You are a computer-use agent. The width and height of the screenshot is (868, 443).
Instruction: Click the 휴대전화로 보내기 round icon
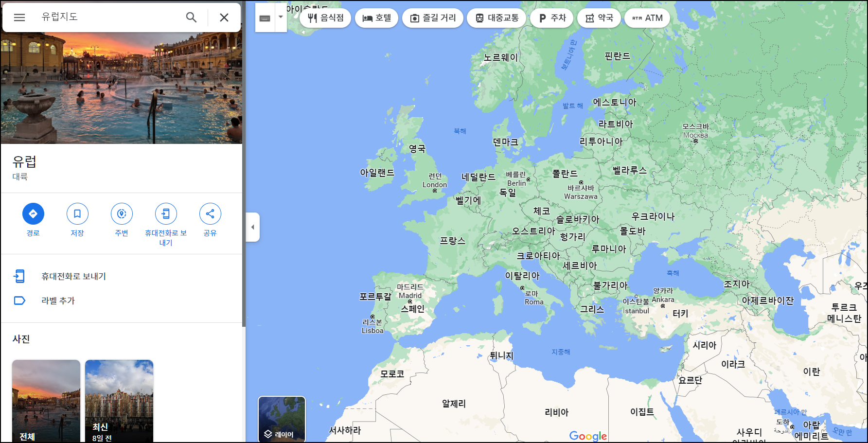166,214
